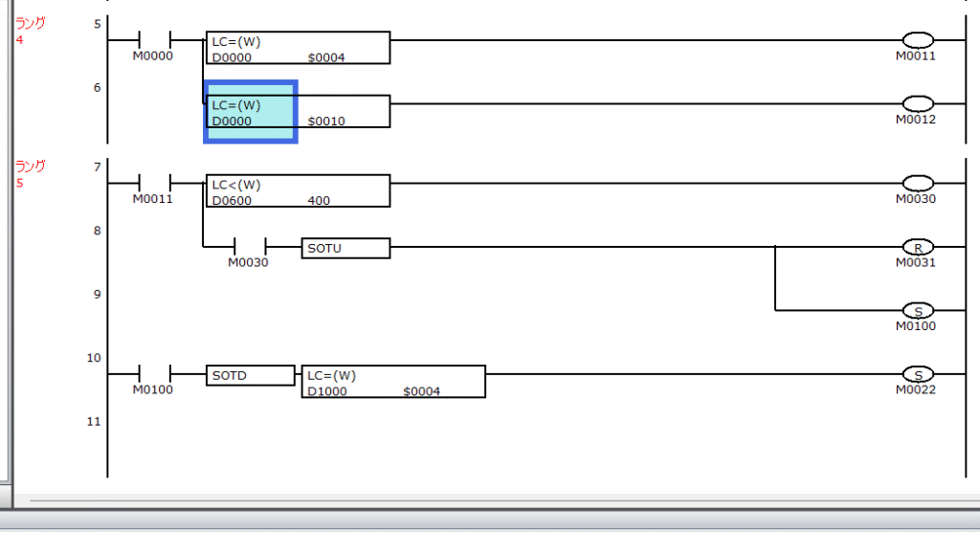Click line number 9
The image size is (980, 533).
[97, 295]
